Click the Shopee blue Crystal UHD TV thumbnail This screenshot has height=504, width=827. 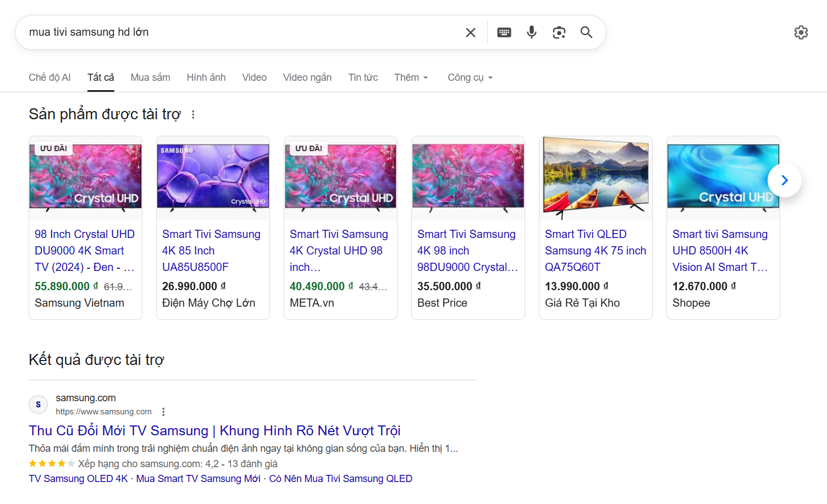click(724, 178)
